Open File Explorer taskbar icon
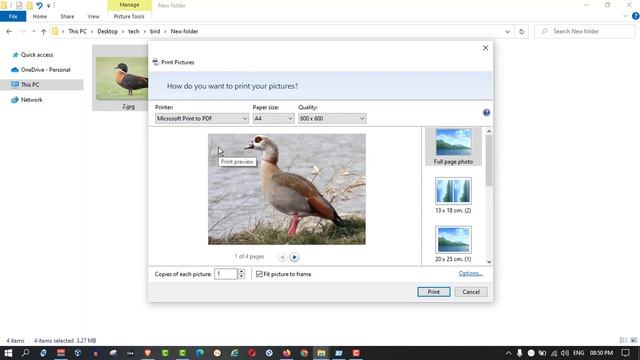 (x=321, y=353)
